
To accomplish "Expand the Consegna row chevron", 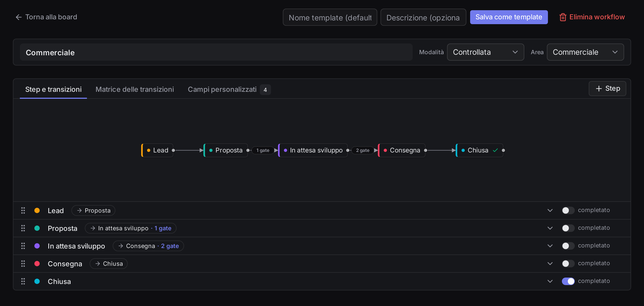I will [x=550, y=264].
